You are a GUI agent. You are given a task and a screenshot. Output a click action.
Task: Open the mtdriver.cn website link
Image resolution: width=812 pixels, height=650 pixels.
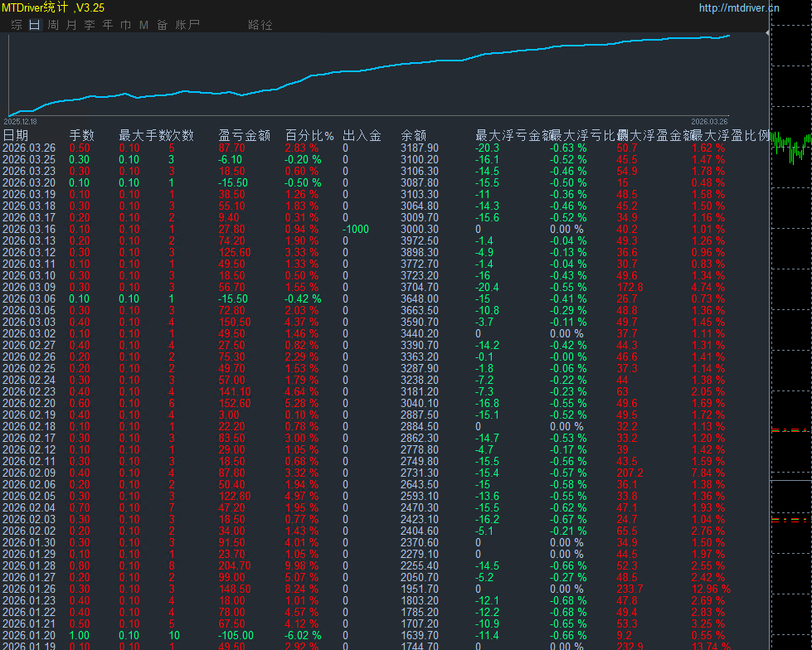[739, 8]
